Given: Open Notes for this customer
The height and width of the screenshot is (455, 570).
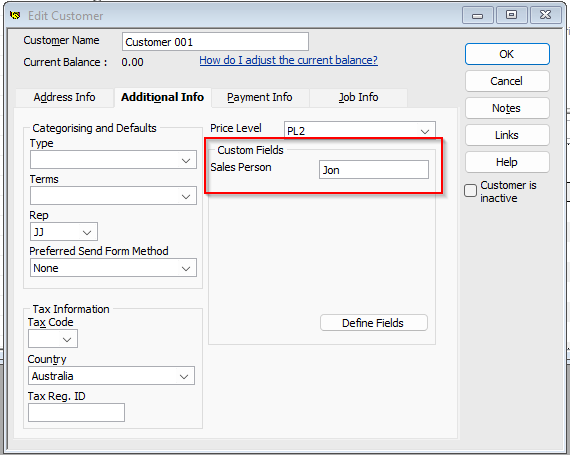Looking at the screenshot, I should click(507, 108).
